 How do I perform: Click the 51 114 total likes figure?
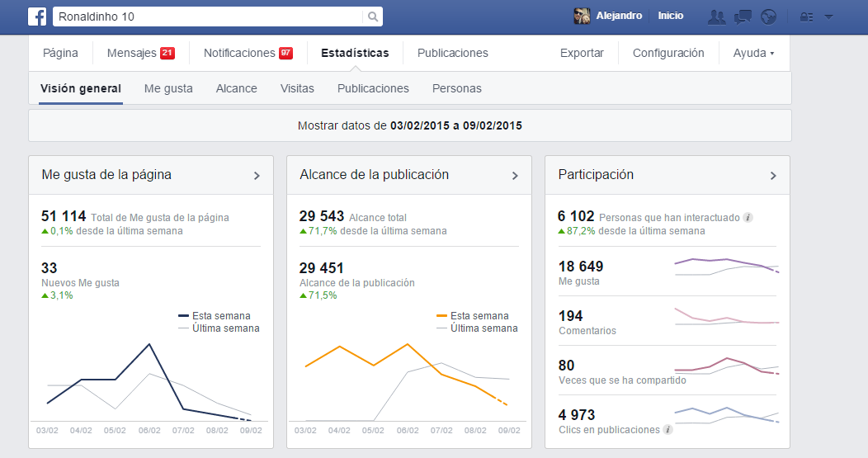(x=64, y=216)
